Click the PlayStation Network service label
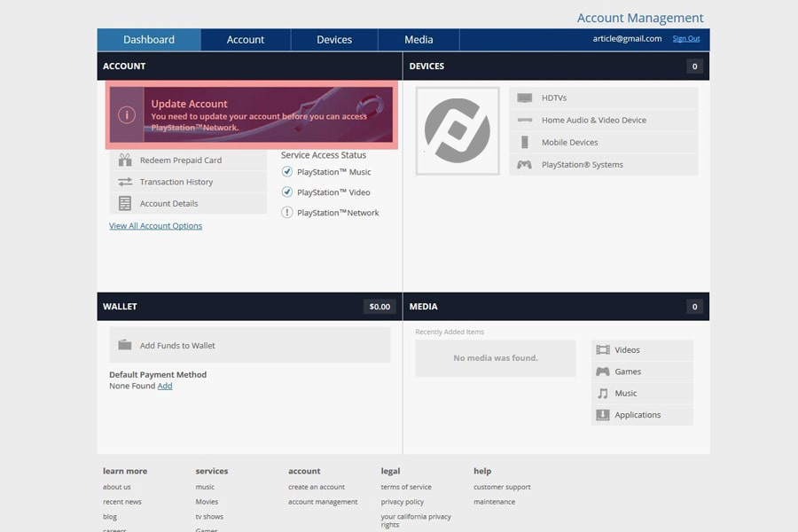This screenshot has width=798, height=532. coord(338,213)
